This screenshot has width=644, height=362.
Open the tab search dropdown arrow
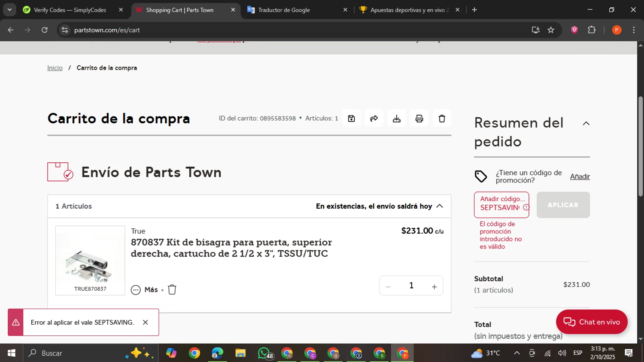click(x=9, y=10)
